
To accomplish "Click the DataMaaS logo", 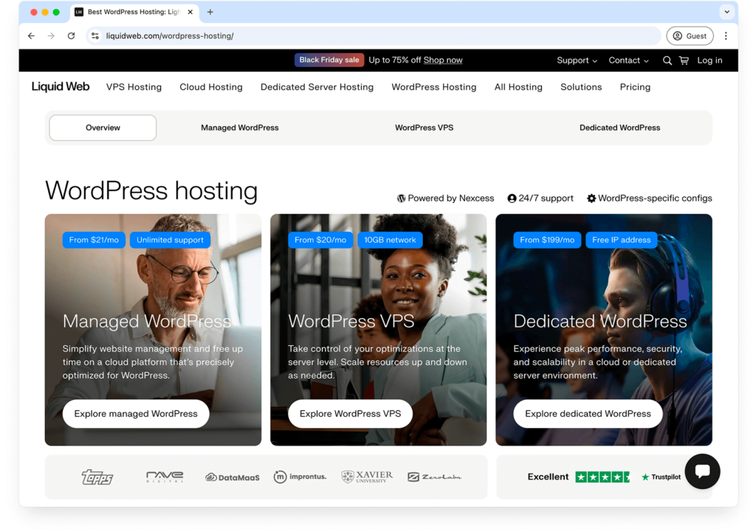I will pos(233,477).
